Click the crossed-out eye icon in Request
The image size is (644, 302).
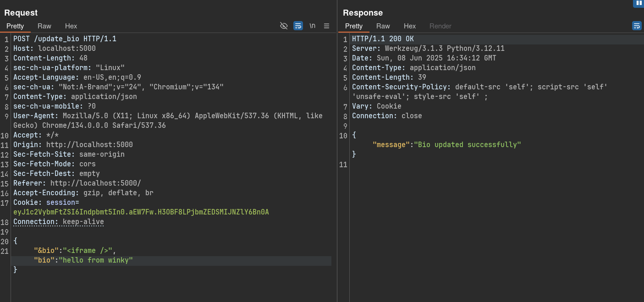coord(284,26)
